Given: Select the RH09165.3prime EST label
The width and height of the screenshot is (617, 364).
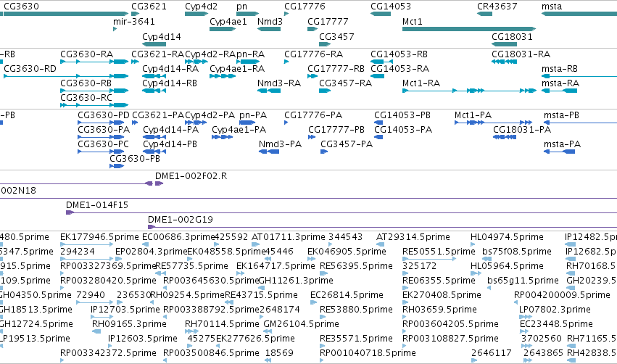Looking at the screenshot, I should coord(129,324).
